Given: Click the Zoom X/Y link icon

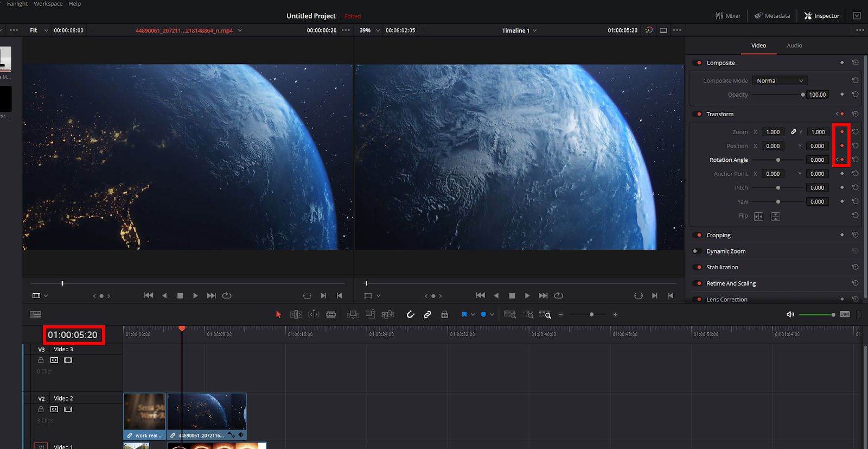Looking at the screenshot, I should point(793,132).
